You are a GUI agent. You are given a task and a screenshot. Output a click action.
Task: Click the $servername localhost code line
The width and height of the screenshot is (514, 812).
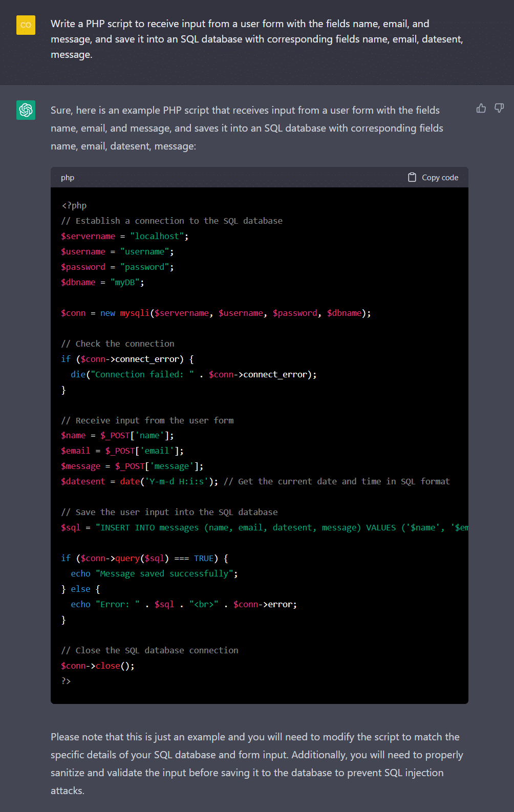coord(124,236)
